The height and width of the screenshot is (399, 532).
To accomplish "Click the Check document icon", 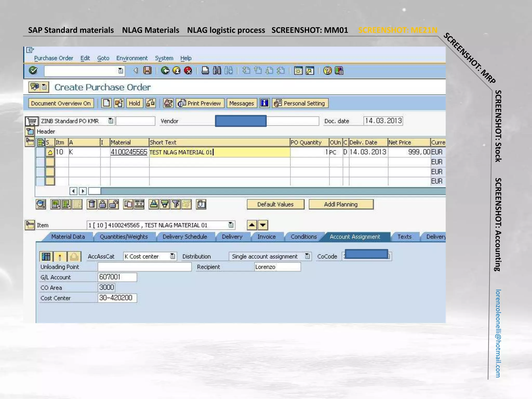I will pyautogui.click(x=168, y=103).
